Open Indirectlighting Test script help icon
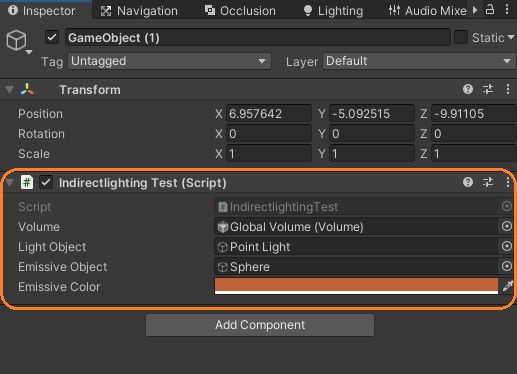 [468, 182]
